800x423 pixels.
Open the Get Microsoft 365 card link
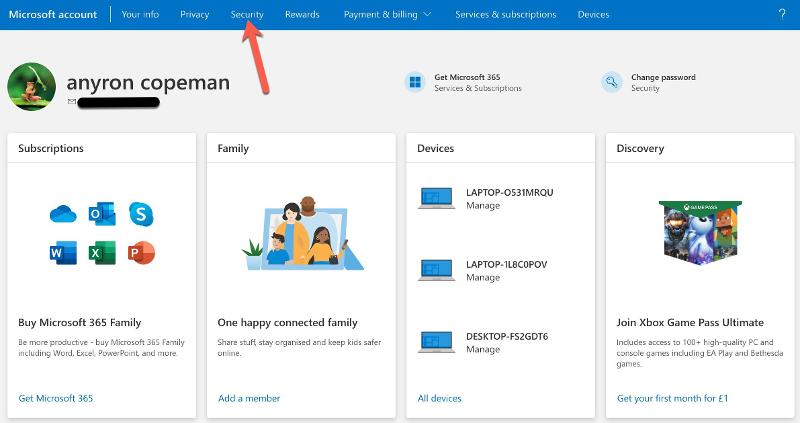click(x=56, y=398)
